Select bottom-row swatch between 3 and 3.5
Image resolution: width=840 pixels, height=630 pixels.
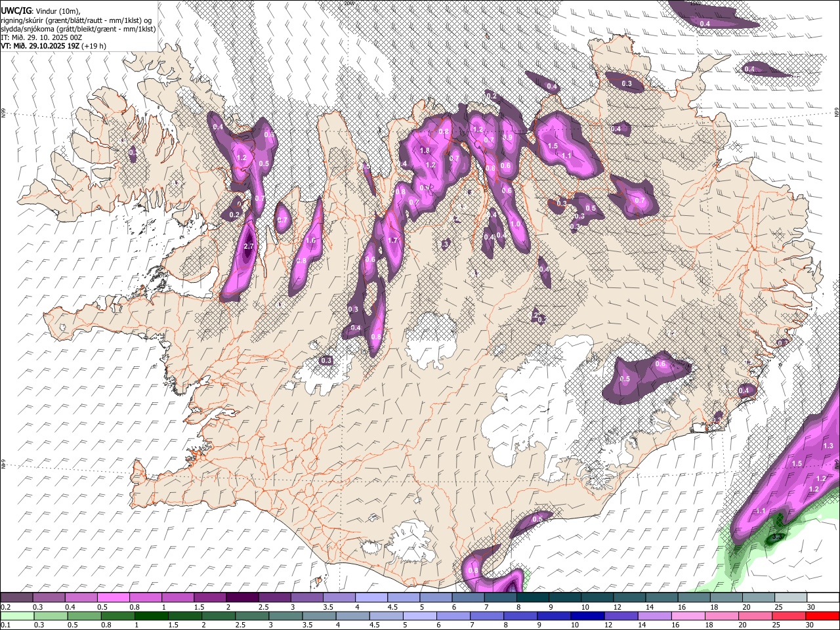click(x=284, y=616)
